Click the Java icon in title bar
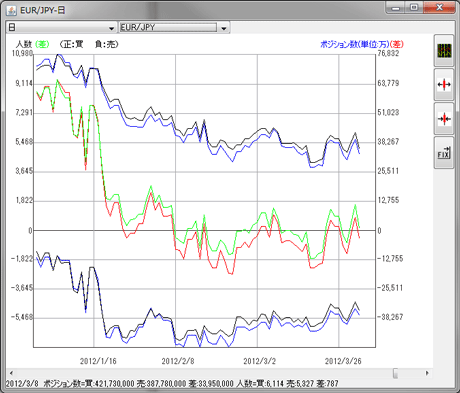 (x=11, y=10)
